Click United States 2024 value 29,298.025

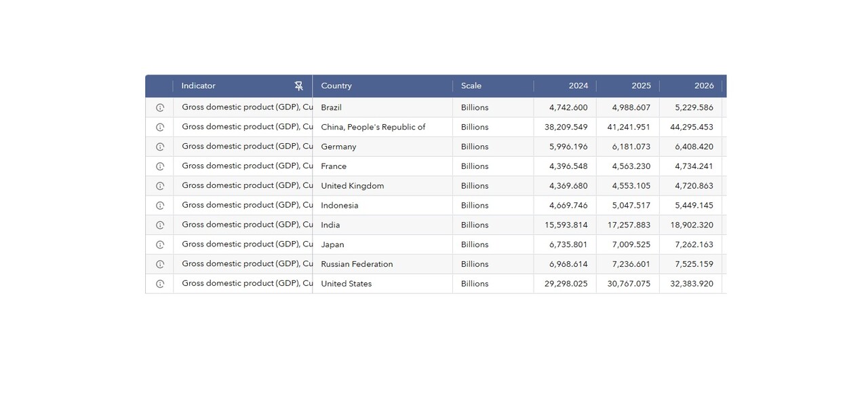coord(566,284)
